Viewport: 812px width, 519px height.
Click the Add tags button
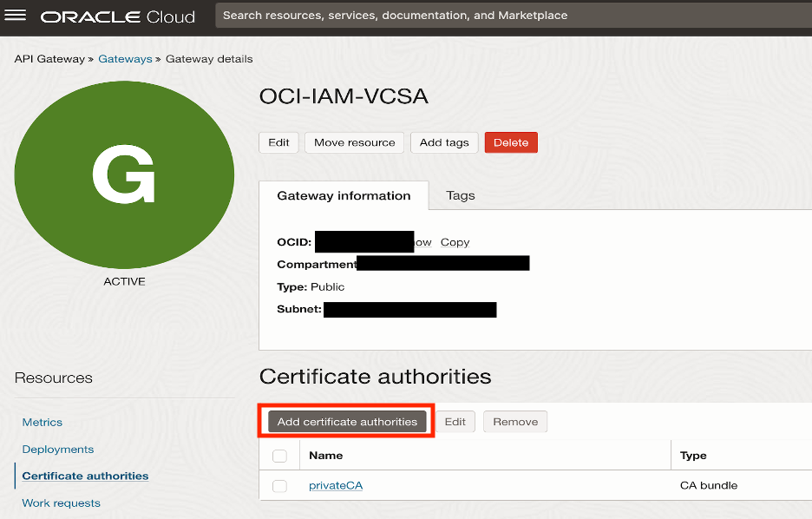tap(444, 142)
